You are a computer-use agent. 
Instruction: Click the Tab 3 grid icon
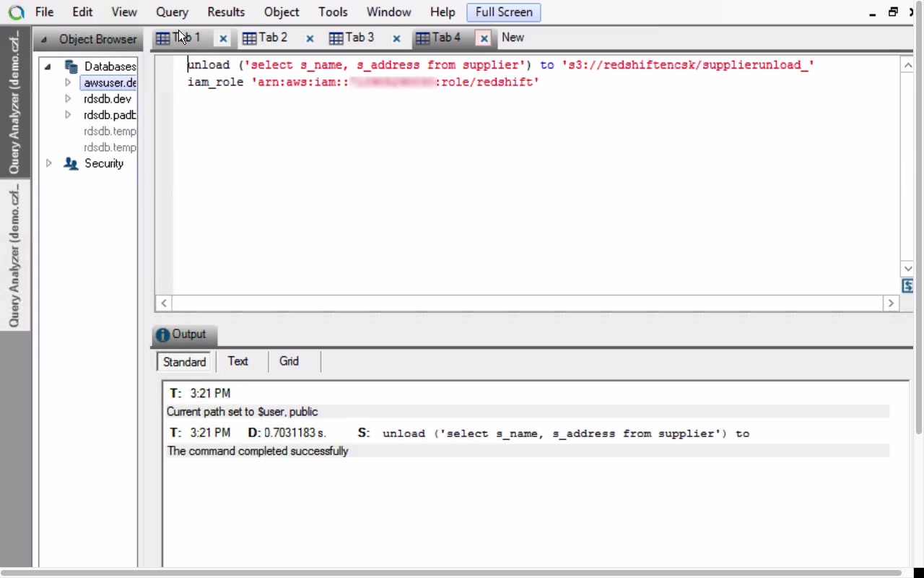[x=336, y=38]
